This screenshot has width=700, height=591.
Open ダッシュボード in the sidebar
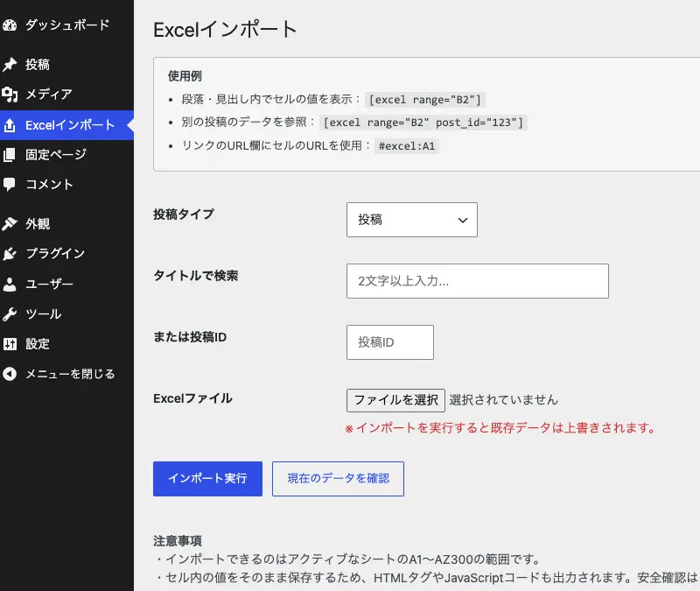click(x=67, y=25)
